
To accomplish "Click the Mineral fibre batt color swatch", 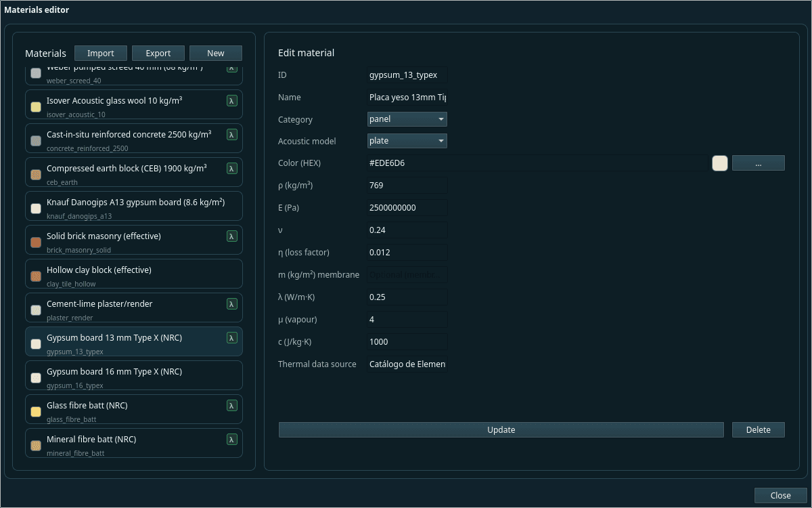I will 36,446.
